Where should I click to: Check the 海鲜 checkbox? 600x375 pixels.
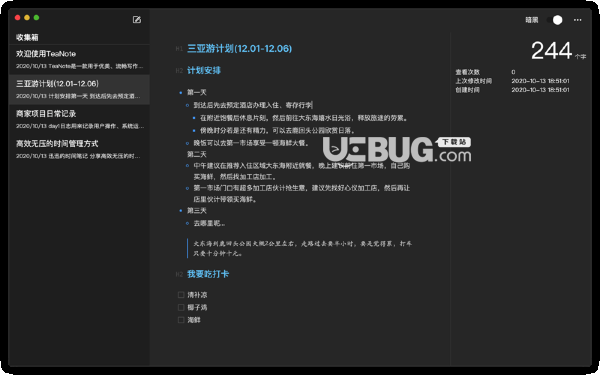pyautogui.click(x=181, y=320)
